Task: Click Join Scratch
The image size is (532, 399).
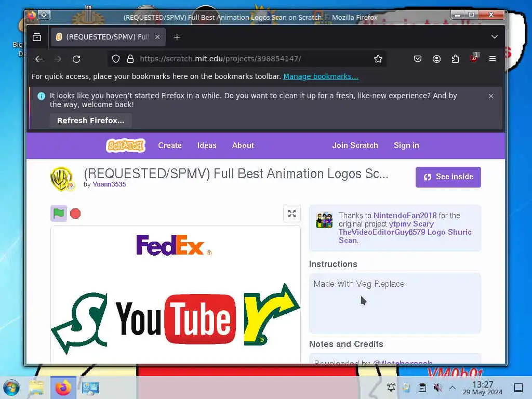Action: point(355,145)
